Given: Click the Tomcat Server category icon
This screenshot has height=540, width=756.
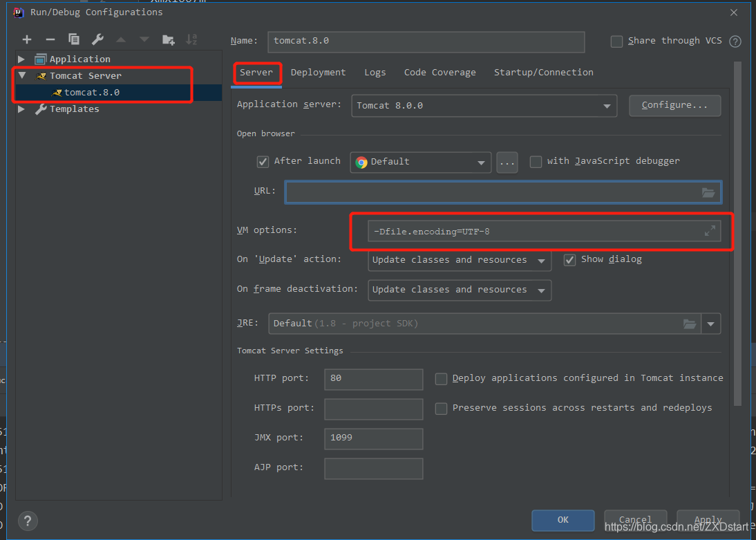Looking at the screenshot, I should point(41,76).
